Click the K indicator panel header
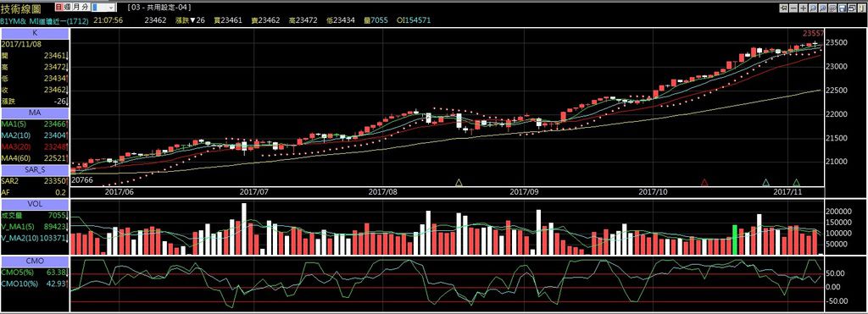 tap(34, 33)
